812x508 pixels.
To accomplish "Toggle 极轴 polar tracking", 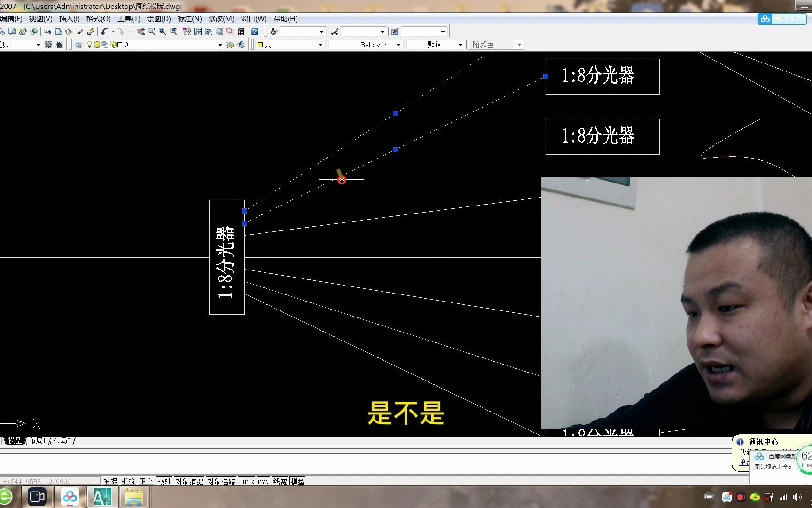I will [x=164, y=481].
